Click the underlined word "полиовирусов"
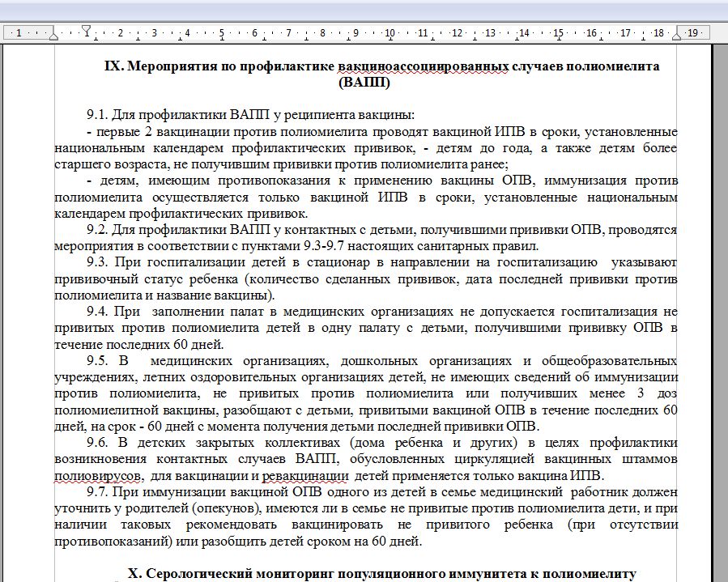 pyautogui.click(x=98, y=476)
